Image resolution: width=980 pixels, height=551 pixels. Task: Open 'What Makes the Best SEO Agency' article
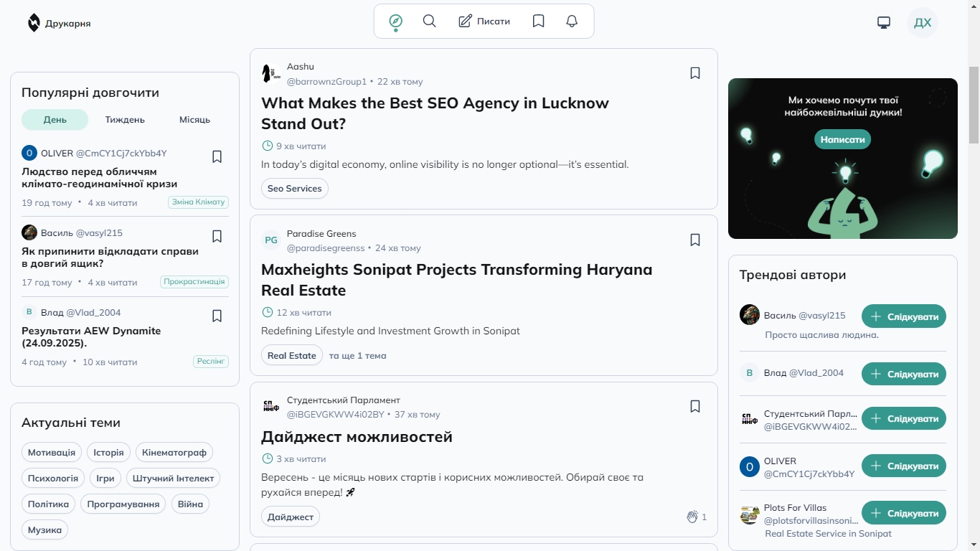point(435,113)
